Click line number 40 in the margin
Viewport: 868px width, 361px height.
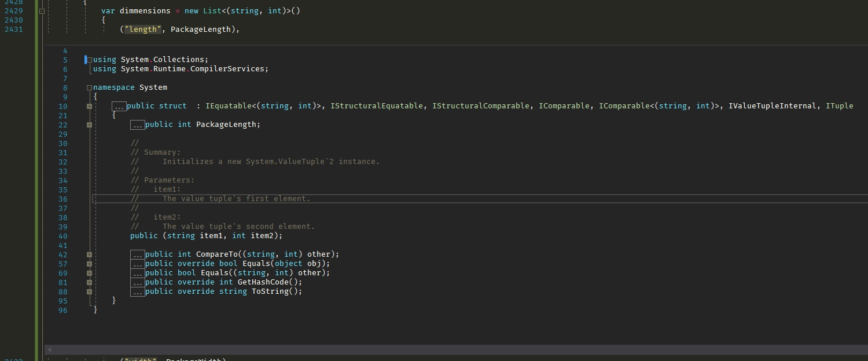[62, 235]
